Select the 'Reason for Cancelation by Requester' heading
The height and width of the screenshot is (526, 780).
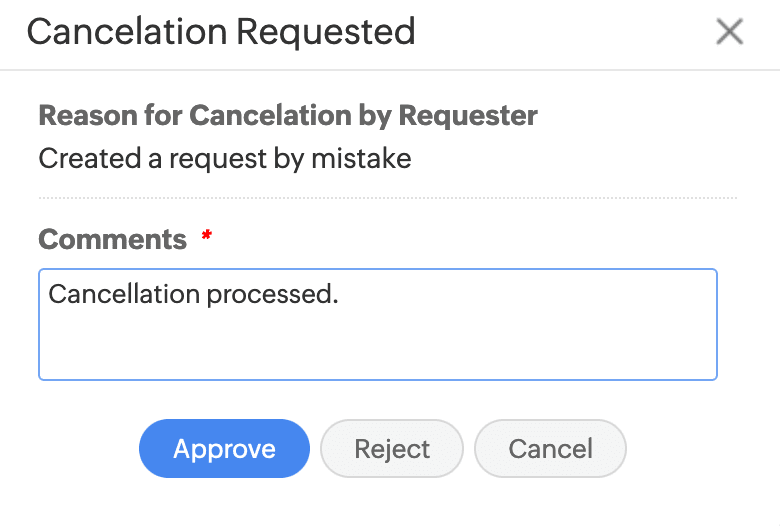tap(288, 116)
